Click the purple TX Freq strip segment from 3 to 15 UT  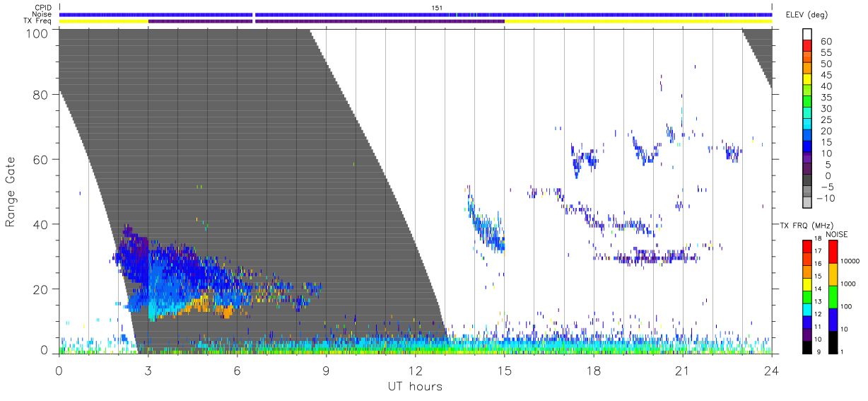(327, 21)
